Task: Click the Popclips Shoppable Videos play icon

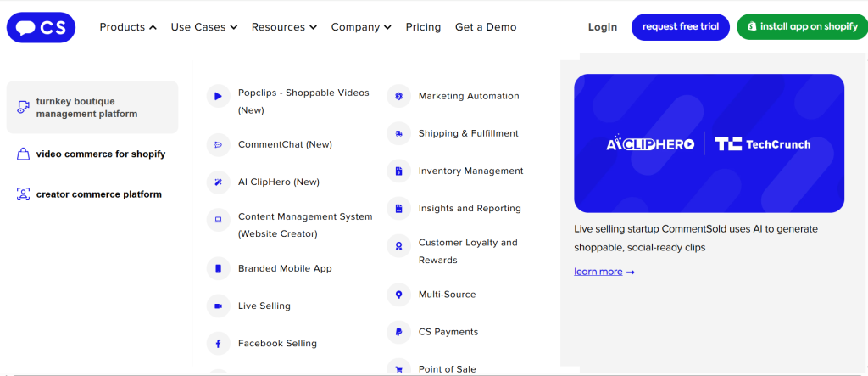Action: click(x=218, y=97)
